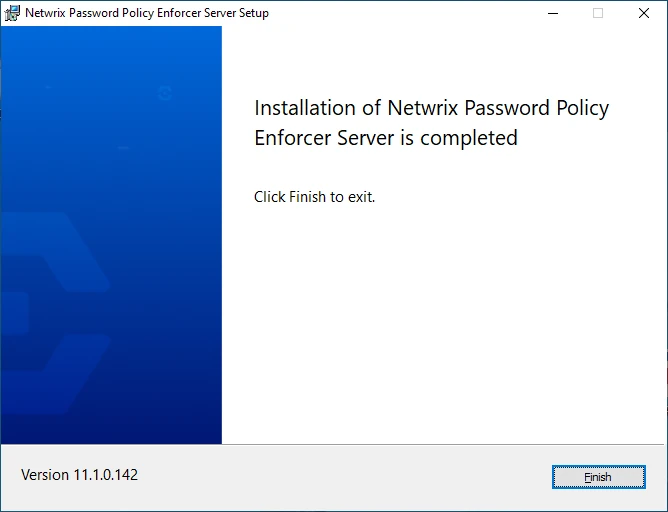
Task: Click the window title text in title bar
Action: pyautogui.click(x=147, y=13)
